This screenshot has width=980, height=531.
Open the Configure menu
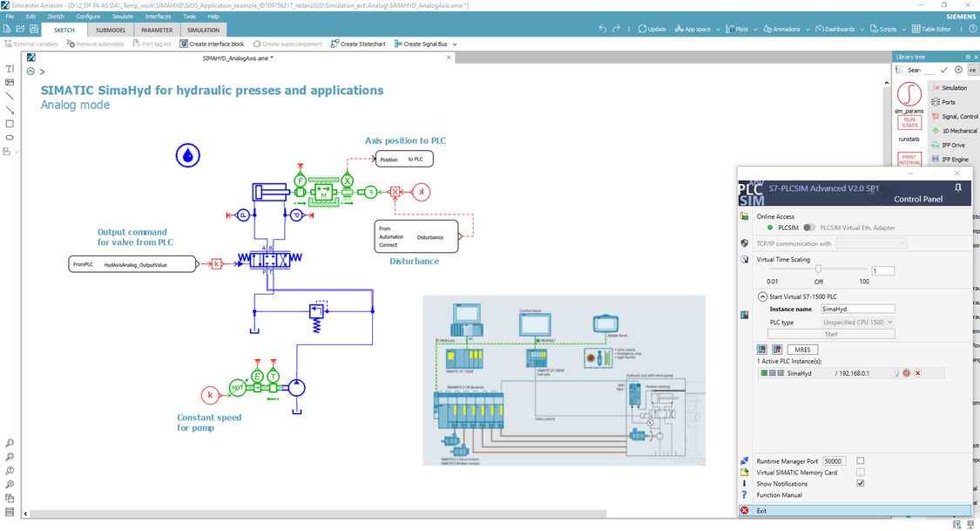tap(87, 17)
